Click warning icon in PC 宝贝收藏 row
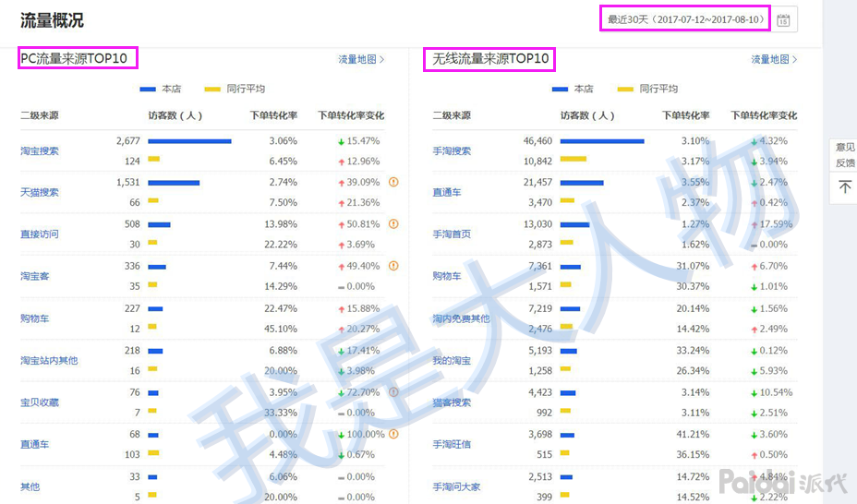The image size is (857, 504). pyautogui.click(x=393, y=392)
